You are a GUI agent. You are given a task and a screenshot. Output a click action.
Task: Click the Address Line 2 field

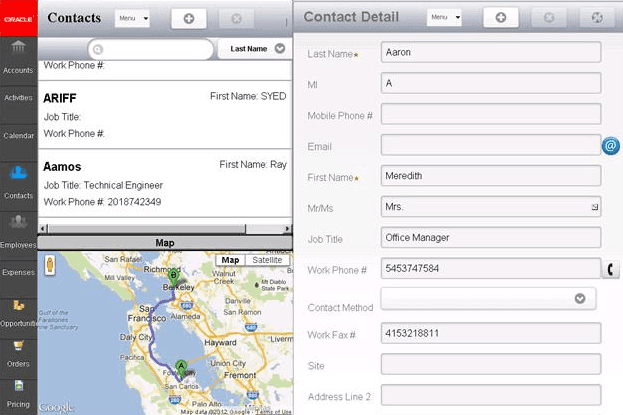pos(491,395)
